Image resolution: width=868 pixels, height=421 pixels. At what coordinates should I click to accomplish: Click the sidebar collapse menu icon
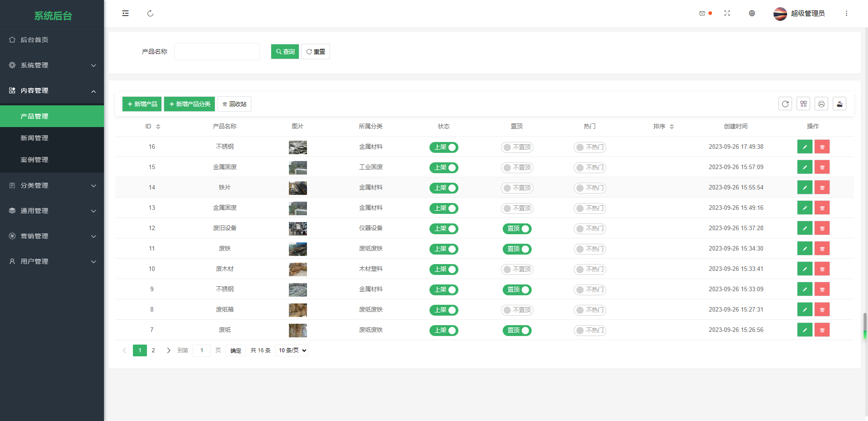click(x=125, y=14)
